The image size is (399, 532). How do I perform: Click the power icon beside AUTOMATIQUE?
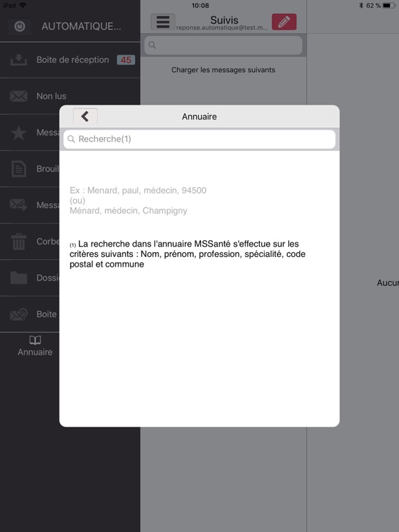pyautogui.click(x=19, y=26)
